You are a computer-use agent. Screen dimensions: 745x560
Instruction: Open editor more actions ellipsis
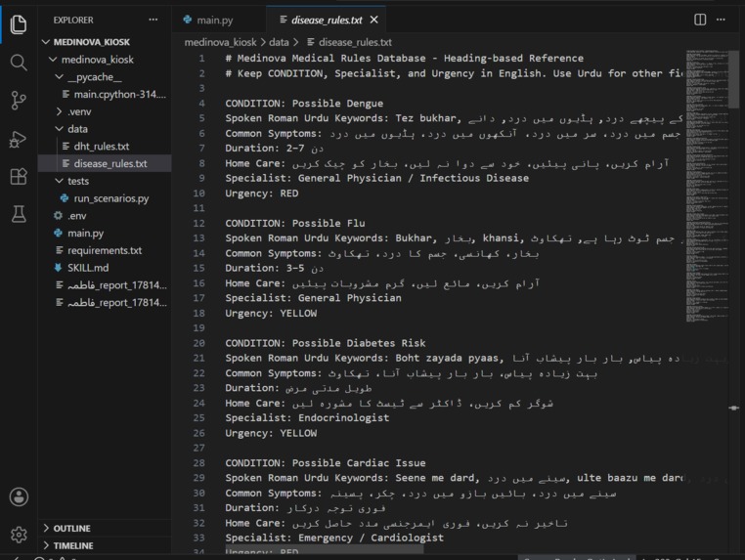click(x=721, y=20)
